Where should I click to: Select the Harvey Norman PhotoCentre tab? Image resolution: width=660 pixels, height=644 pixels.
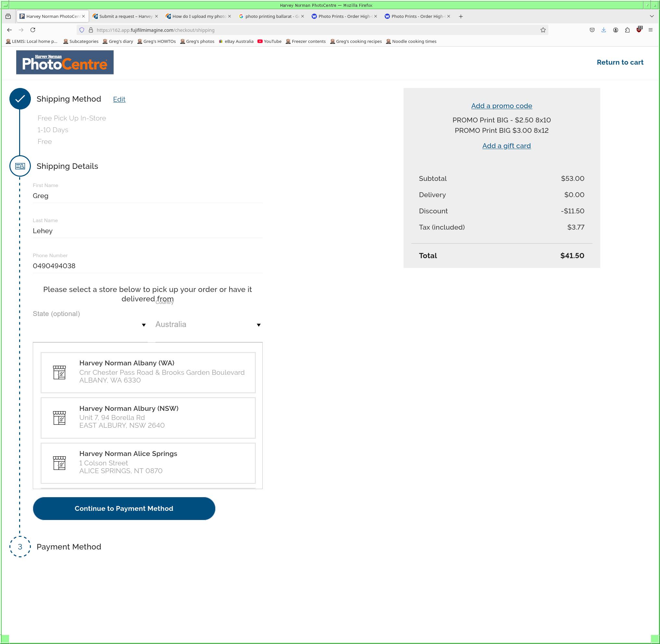click(52, 16)
